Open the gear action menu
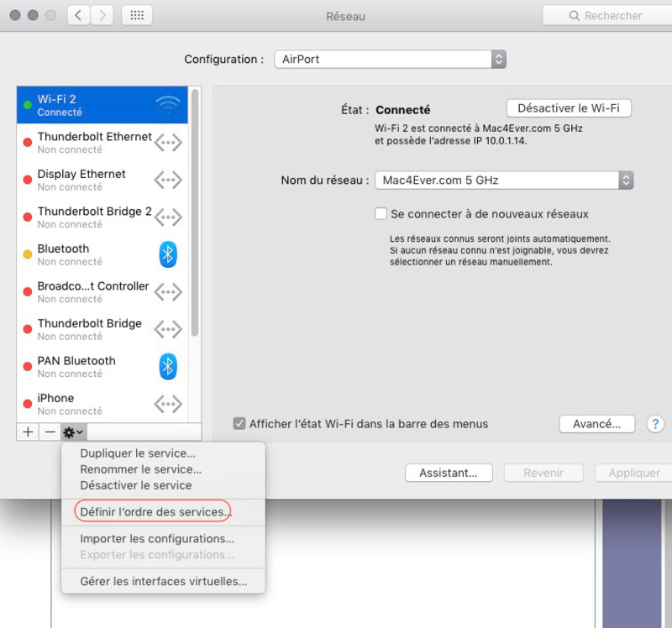 [x=73, y=432]
